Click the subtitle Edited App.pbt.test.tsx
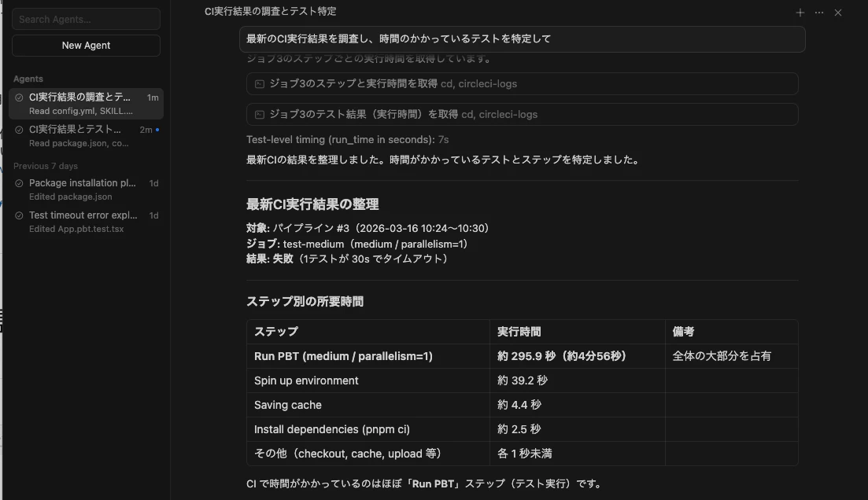The image size is (868, 500). (x=76, y=229)
